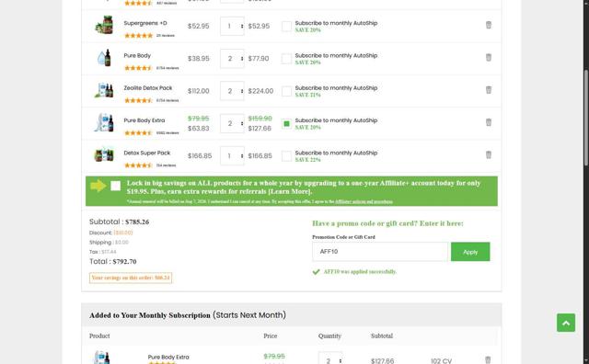
Task: Delete Detox Super Pack row
Action: coord(489,155)
